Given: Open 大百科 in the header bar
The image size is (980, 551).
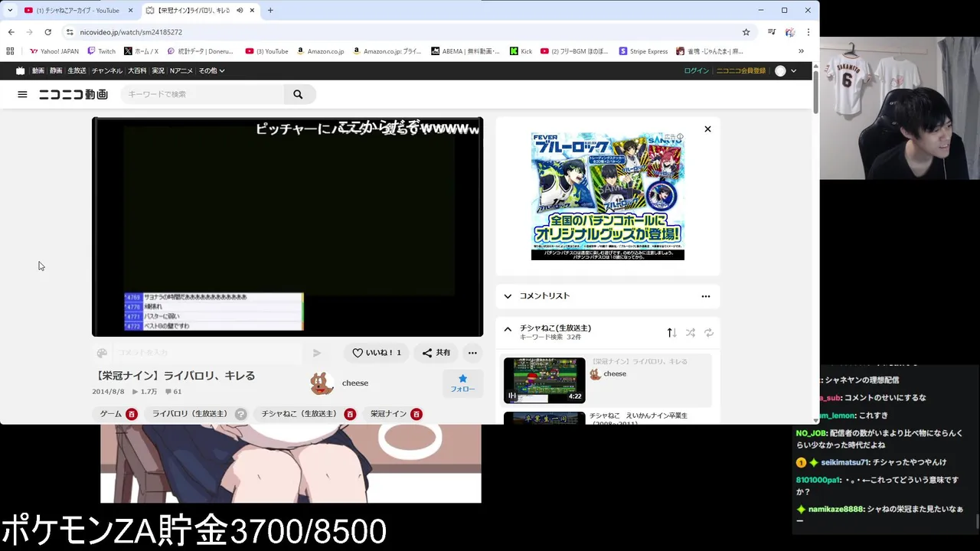Looking at the screenshot, I should point(137,70).
